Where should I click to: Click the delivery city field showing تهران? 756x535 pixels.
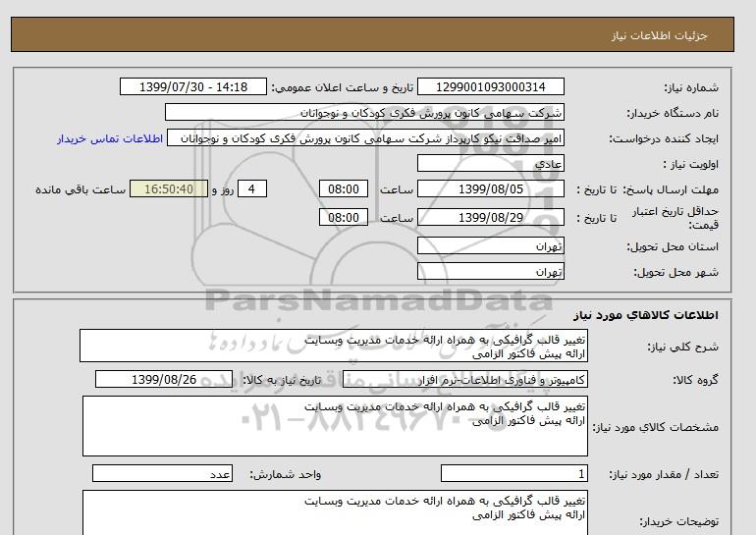(x=490, y=271)
